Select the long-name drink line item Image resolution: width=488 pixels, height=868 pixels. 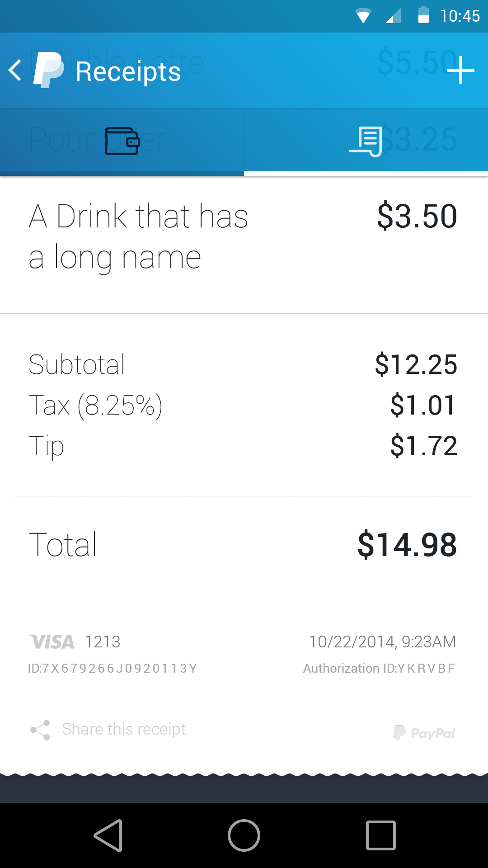tap(138, 236)
